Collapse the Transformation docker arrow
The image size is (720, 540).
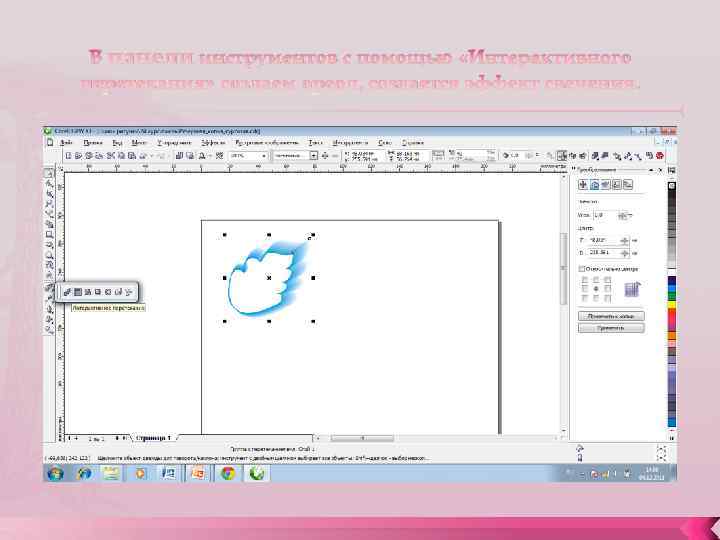(x=651, y=170)
